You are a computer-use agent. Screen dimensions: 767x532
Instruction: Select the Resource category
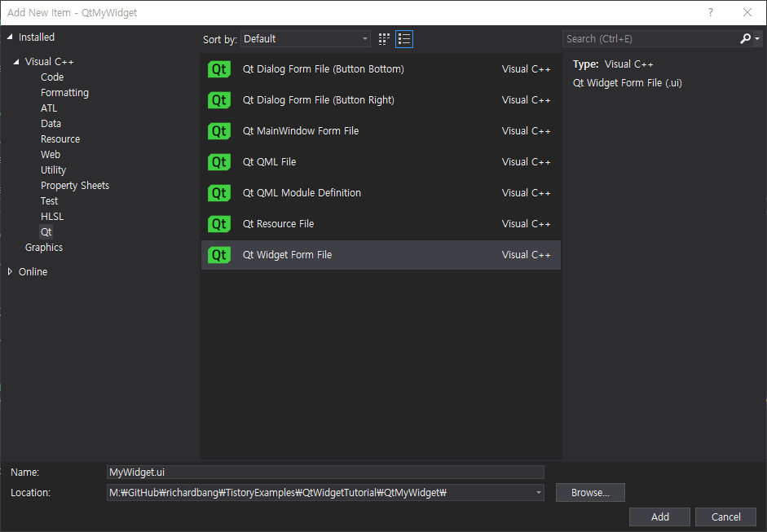coord(60,139)
